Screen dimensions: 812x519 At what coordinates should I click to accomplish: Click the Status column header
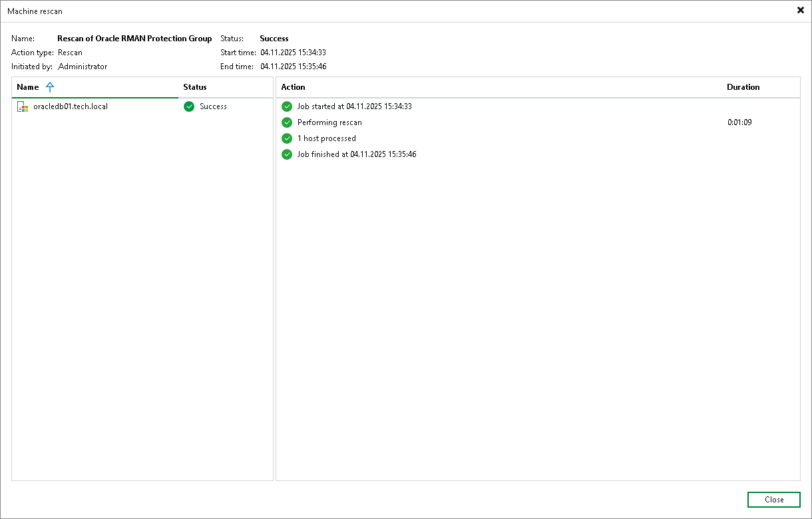194,87
